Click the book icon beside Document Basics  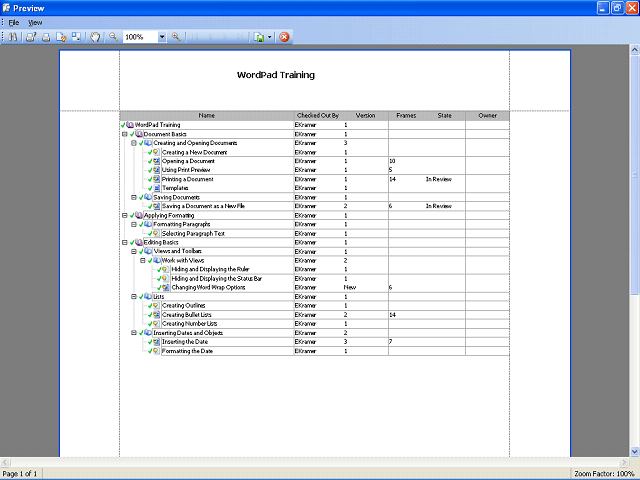coord(139,134)
